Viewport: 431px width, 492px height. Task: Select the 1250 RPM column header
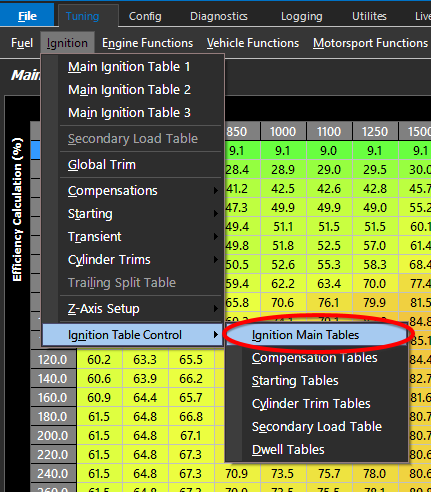375,131
